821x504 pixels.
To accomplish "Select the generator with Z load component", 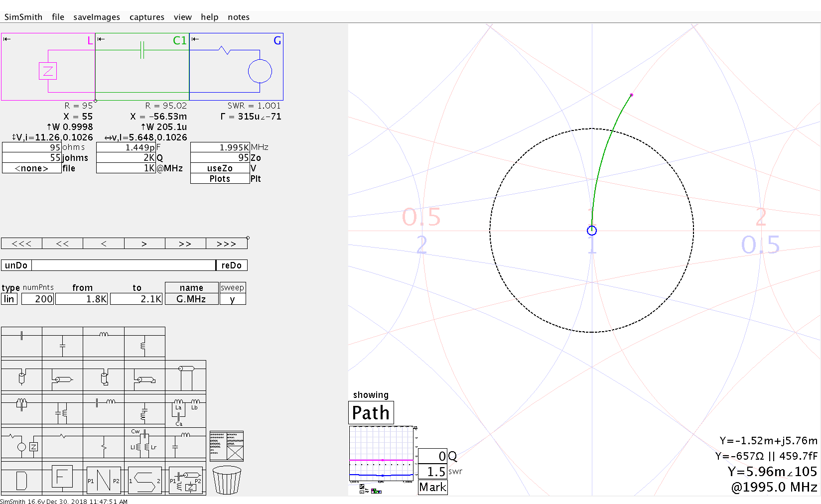I will pyautogui.click(x=21, y=443).
